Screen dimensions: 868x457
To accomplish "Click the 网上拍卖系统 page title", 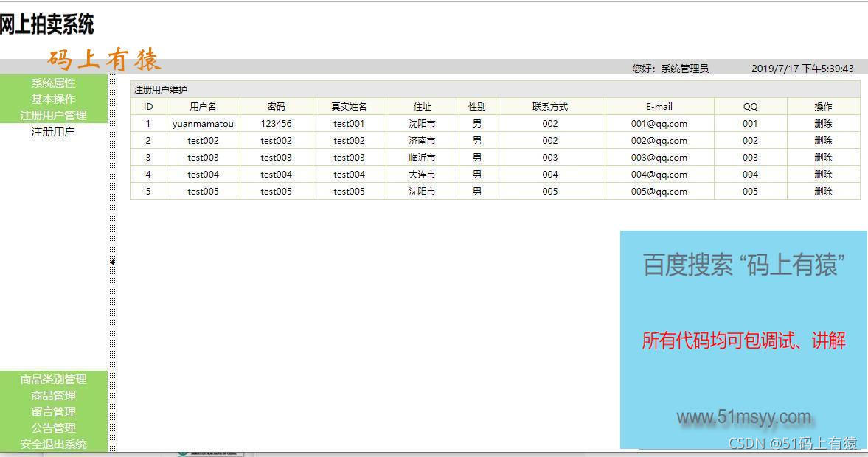I will point(46,24).
